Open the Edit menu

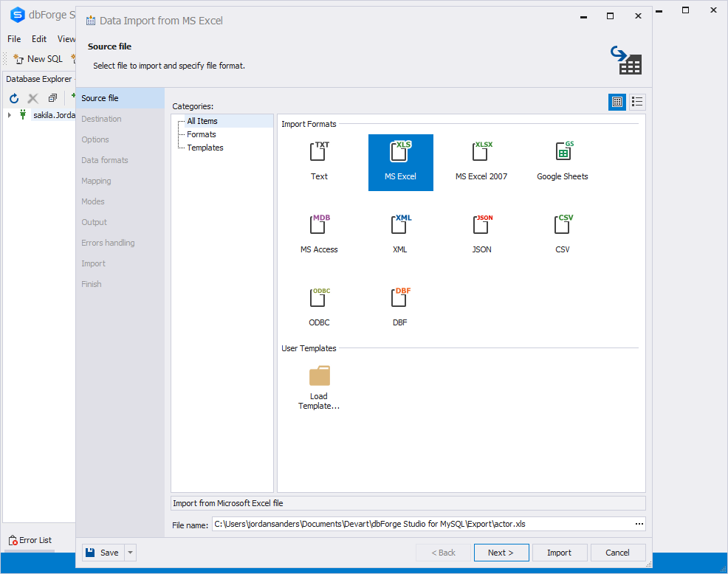39,39
